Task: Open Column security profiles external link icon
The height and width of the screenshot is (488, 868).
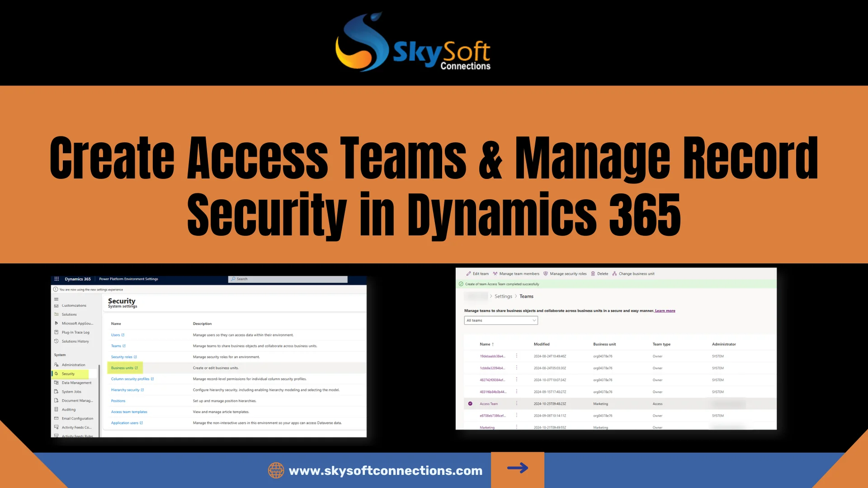Action: (152, 379)
